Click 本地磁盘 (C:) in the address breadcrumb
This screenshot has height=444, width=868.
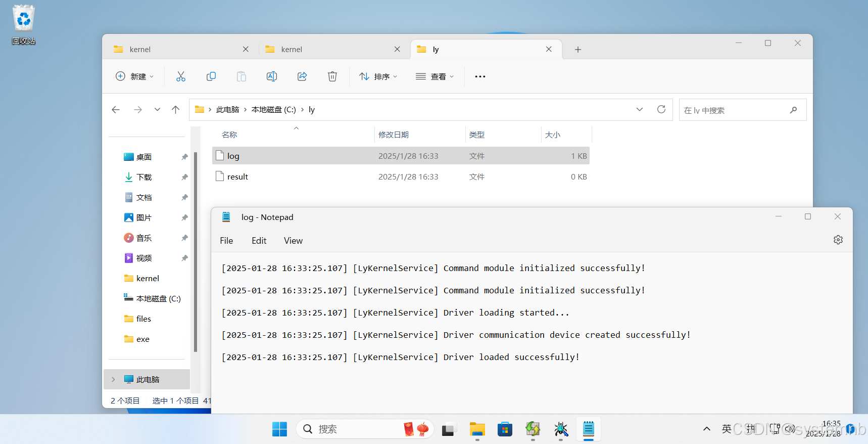coord(274,110)
